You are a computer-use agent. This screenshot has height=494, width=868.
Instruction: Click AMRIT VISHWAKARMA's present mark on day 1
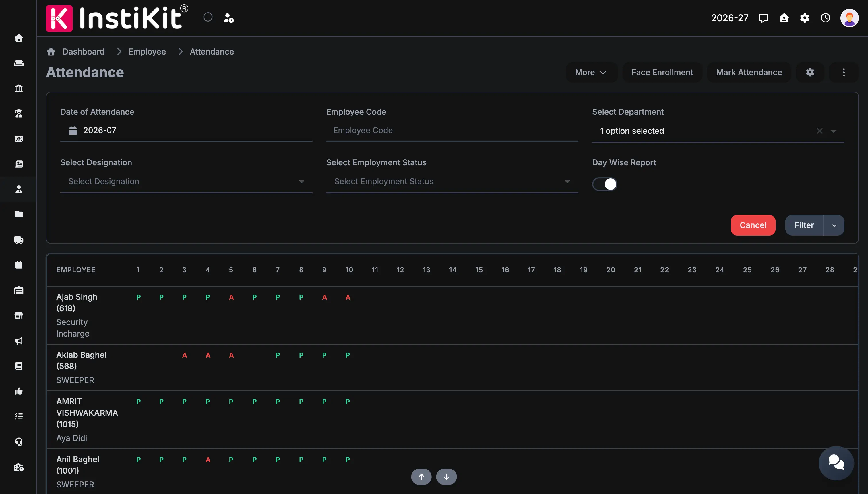point(138,402)
